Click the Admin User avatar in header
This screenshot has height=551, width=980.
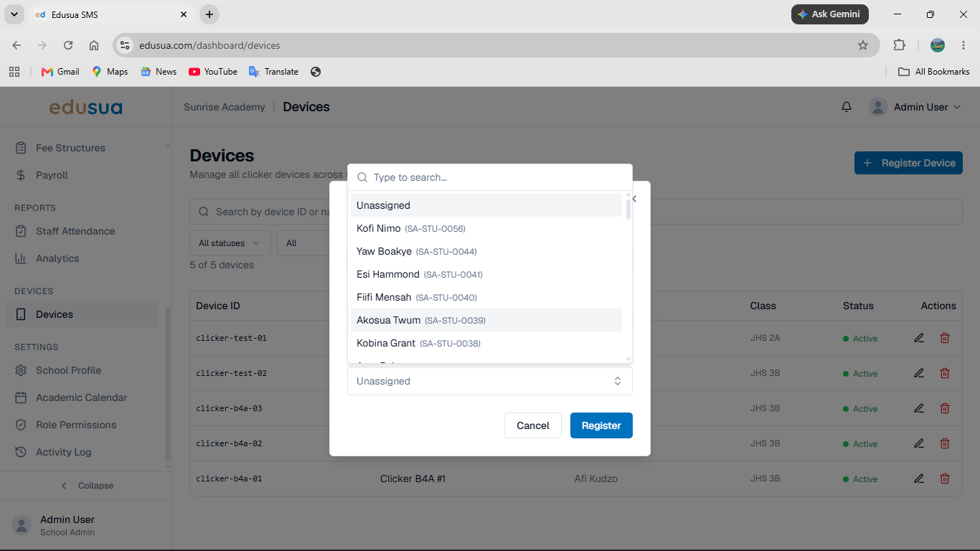click(877, 107)
